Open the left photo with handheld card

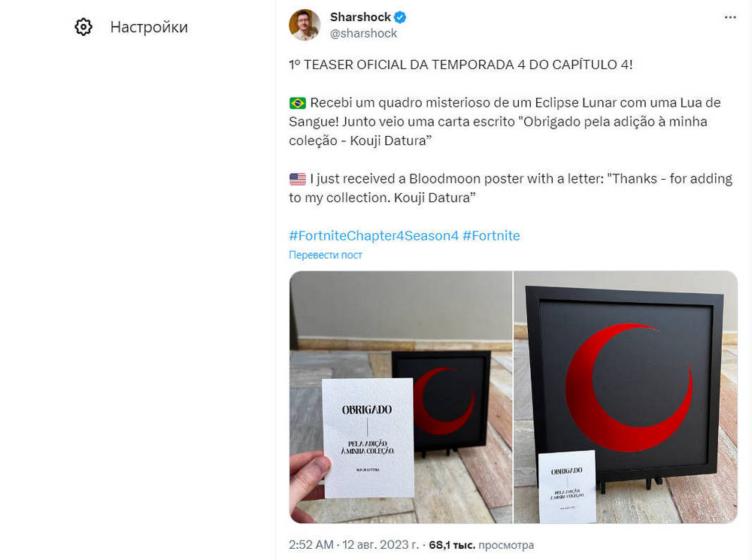tap(401, 397)
